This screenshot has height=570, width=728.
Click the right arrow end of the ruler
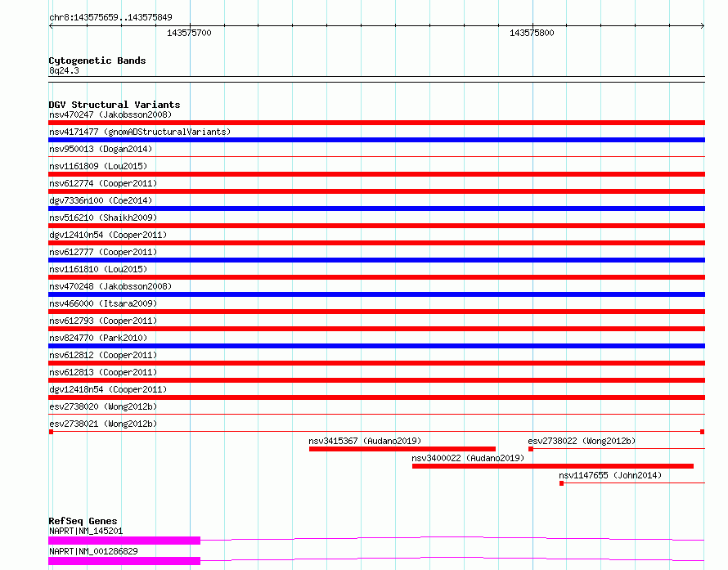702,25
